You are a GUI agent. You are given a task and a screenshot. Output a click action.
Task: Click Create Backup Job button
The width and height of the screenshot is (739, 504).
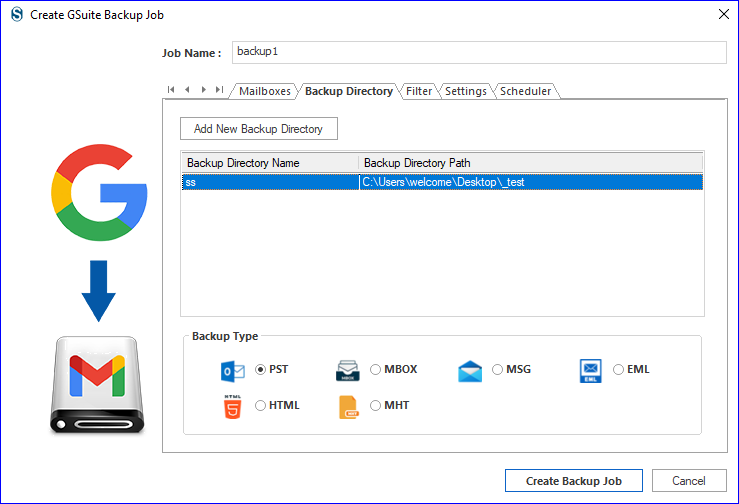coord(574,481)
